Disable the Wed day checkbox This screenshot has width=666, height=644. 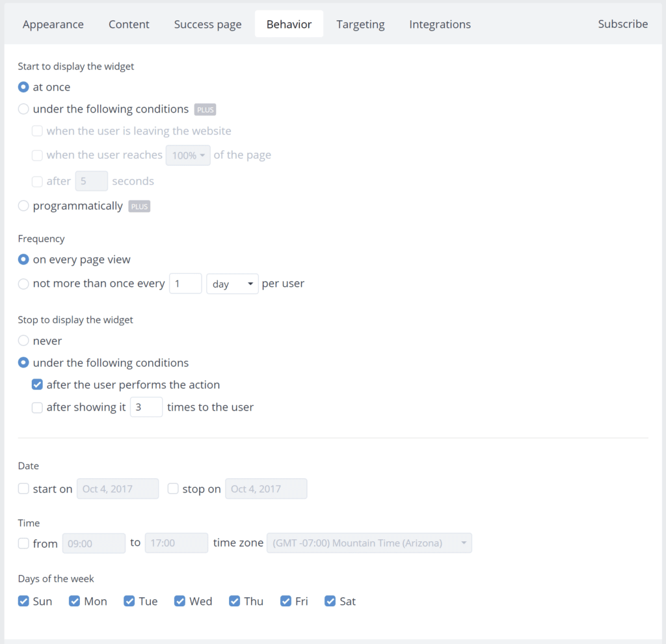[x=180, y=601]
